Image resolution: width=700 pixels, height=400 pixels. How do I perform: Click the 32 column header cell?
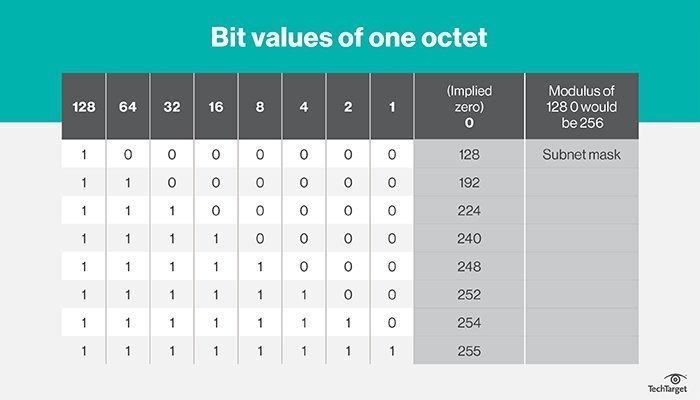coord(172,105)
